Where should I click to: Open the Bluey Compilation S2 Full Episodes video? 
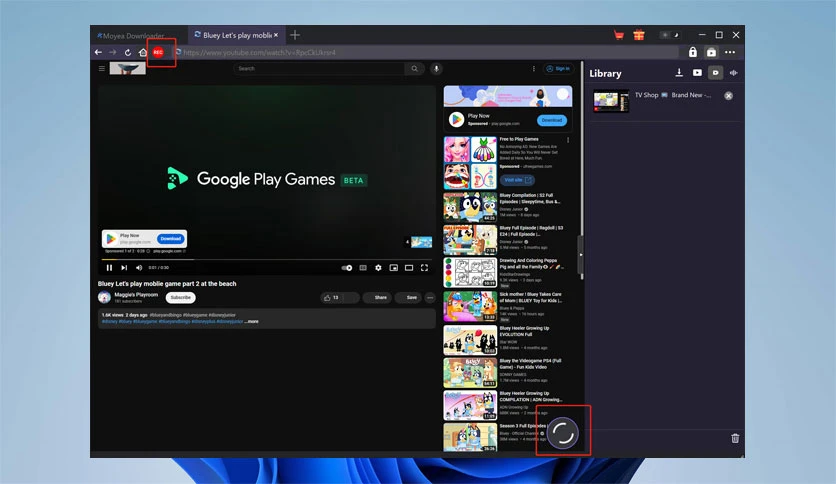point(470,207)
